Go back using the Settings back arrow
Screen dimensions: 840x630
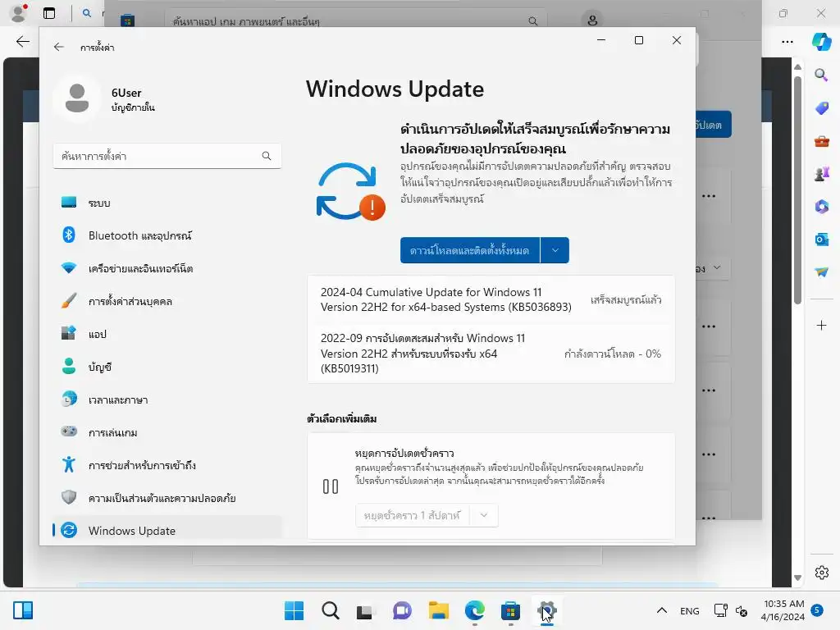pos(59,47)
